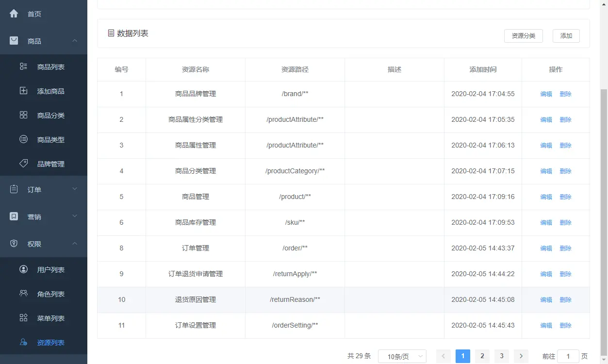Click the 编号 column header
608x364 pixels.
point(121,69)
